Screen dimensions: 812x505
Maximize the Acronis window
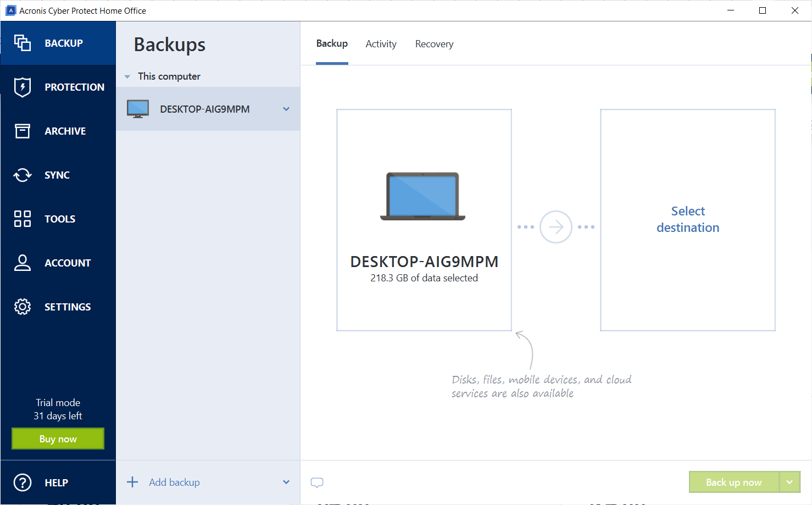[763, 10]
